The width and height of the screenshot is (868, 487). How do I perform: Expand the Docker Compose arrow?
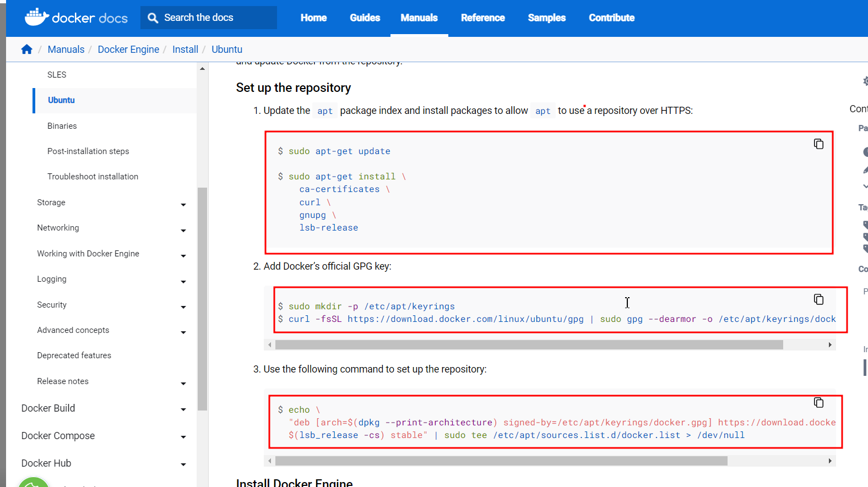click(x=183, y=437)
